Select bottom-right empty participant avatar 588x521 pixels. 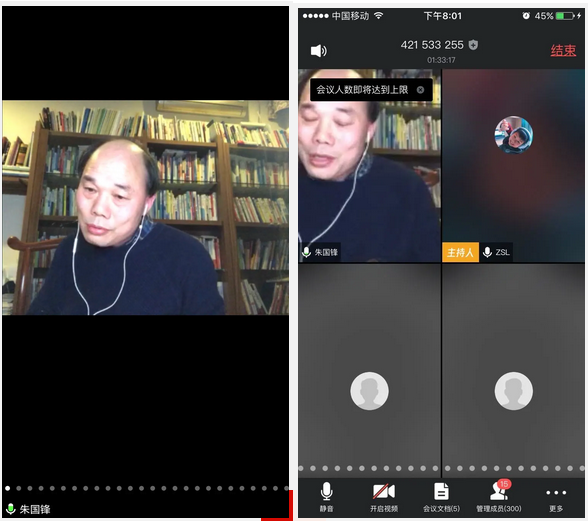[x=513, y=391]
